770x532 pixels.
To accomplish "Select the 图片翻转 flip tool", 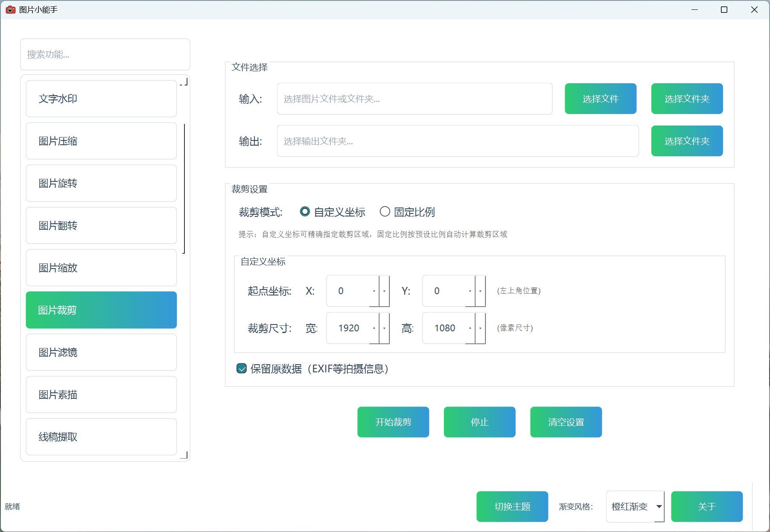I will (x=101, y=225).
